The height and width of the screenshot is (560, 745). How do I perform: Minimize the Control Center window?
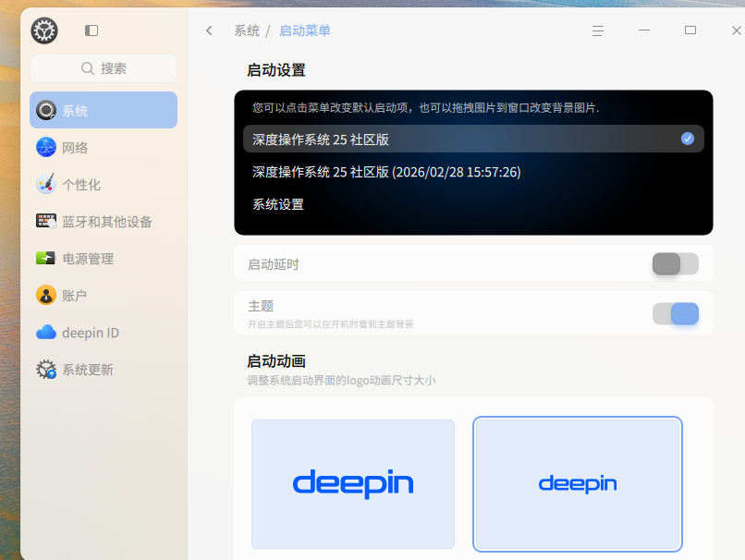pos(644,30)
